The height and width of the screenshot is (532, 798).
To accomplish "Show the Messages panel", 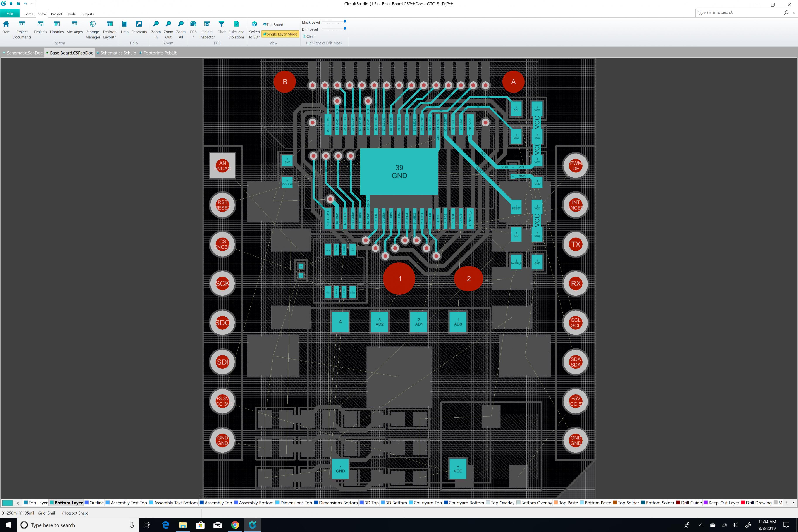I will (x=74, y=28).
